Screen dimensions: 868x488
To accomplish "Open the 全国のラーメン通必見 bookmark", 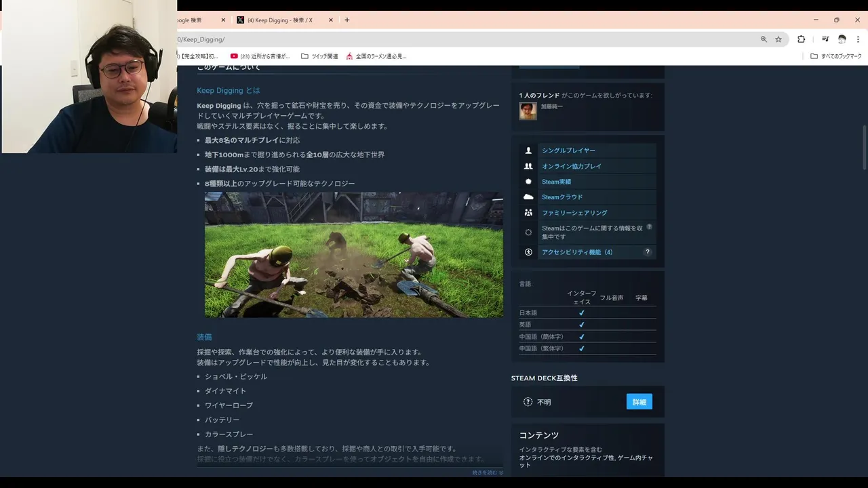I will coord(376,56).
